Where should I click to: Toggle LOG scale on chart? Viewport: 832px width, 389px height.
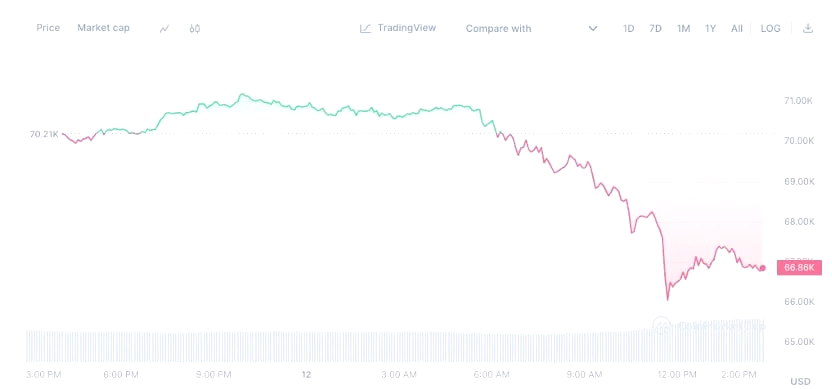pyautogui.click(x=770, y=29)
